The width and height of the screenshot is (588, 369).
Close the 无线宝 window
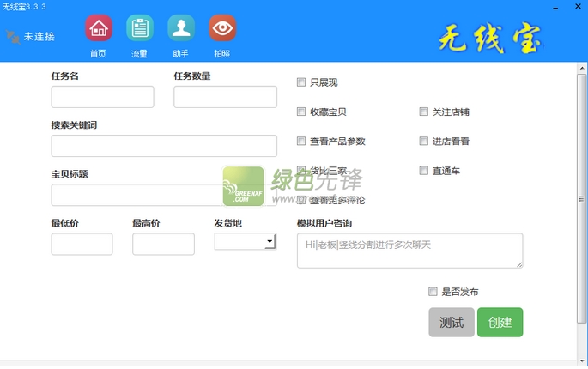tap(578, 6)
